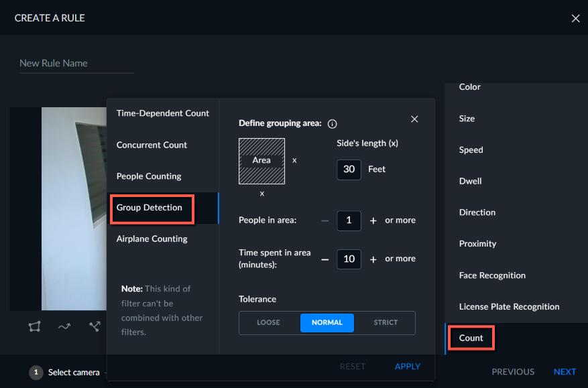Close the Group Detection settings panel
The width and height of the screenshot is (588, 388).
[414, 119]
